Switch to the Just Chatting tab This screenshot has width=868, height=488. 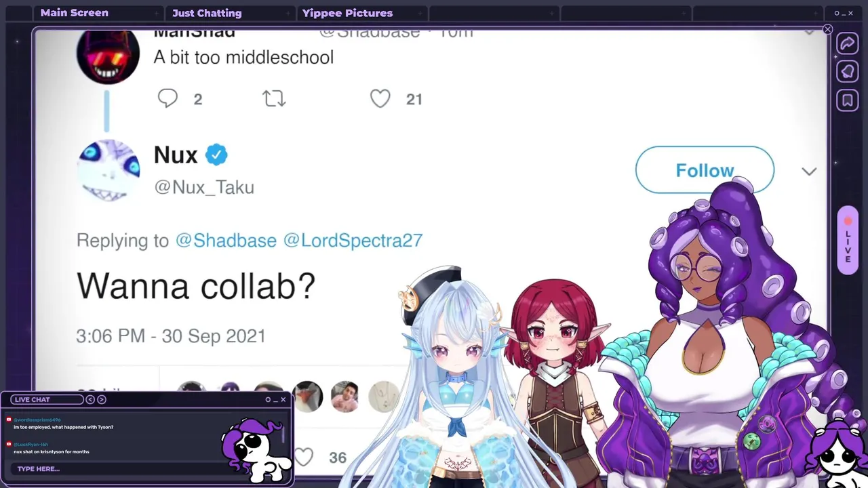coord(207,13)
